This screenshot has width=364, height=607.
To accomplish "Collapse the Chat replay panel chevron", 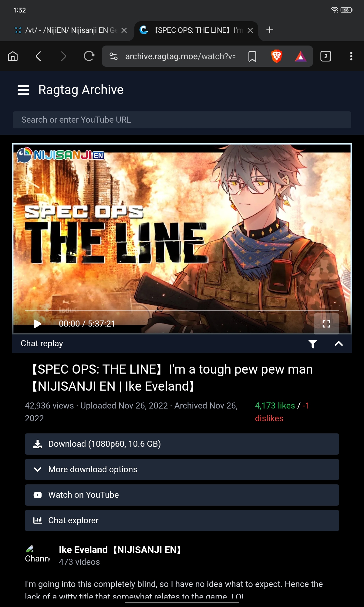I will coord(339,344).
